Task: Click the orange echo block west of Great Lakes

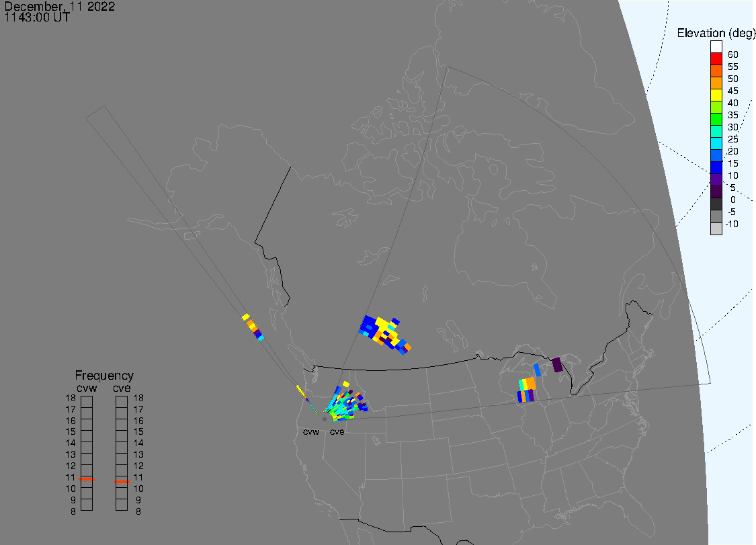Action: coord(530,384)
